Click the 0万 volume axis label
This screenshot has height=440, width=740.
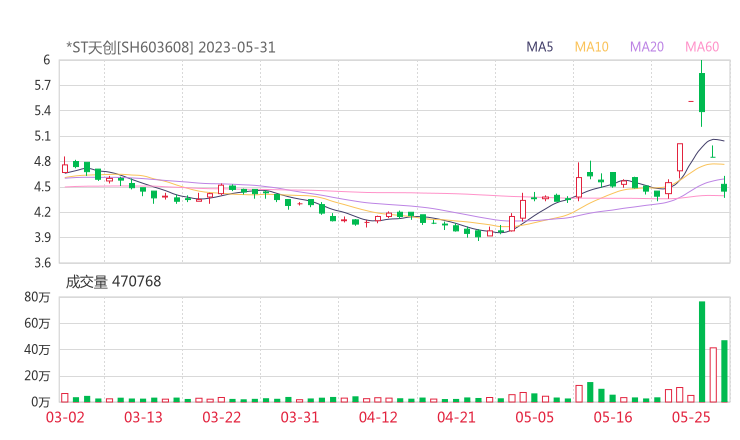pos(41,402)
